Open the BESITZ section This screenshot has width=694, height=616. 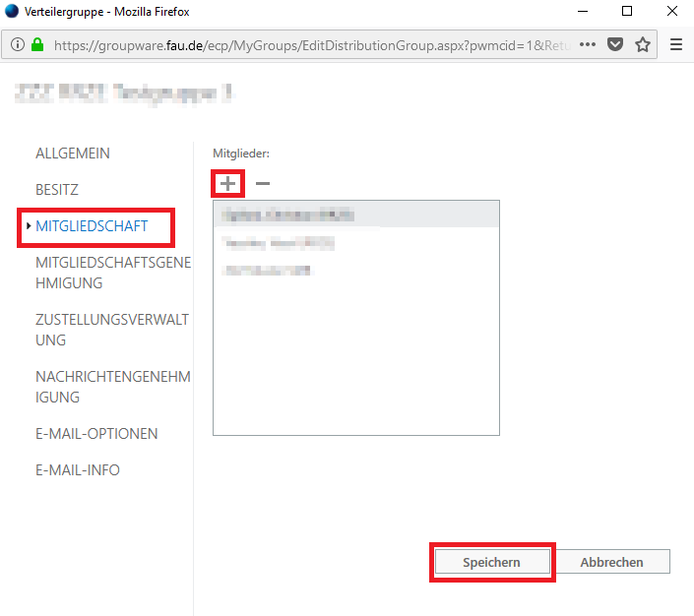pos(57,190)
